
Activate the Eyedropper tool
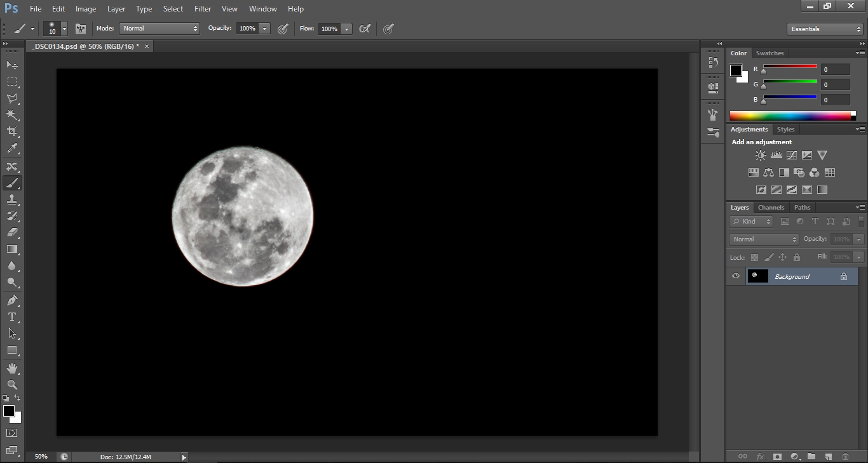(11, 149)
